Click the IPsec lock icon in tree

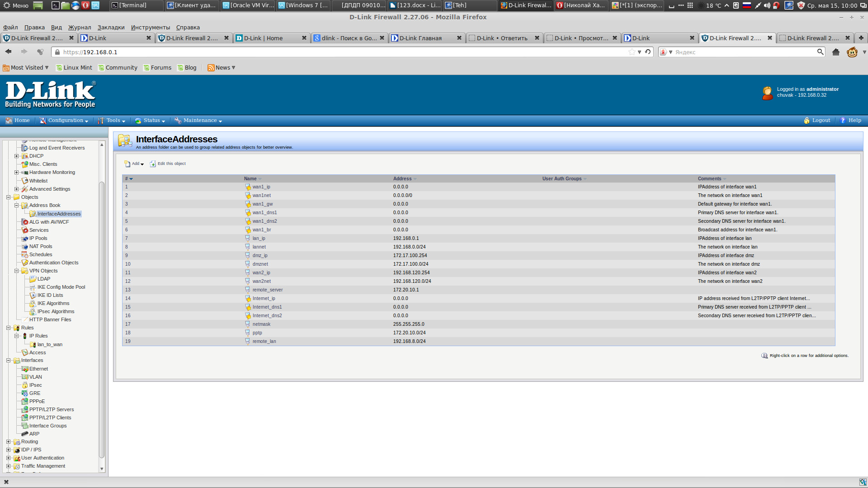[x=25, y=385]
